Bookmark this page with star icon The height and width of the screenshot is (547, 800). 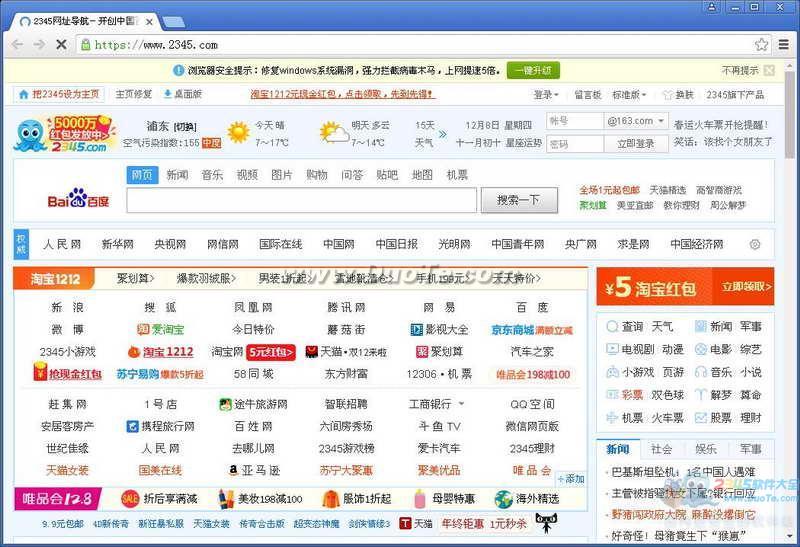click(x=761, y=44)
